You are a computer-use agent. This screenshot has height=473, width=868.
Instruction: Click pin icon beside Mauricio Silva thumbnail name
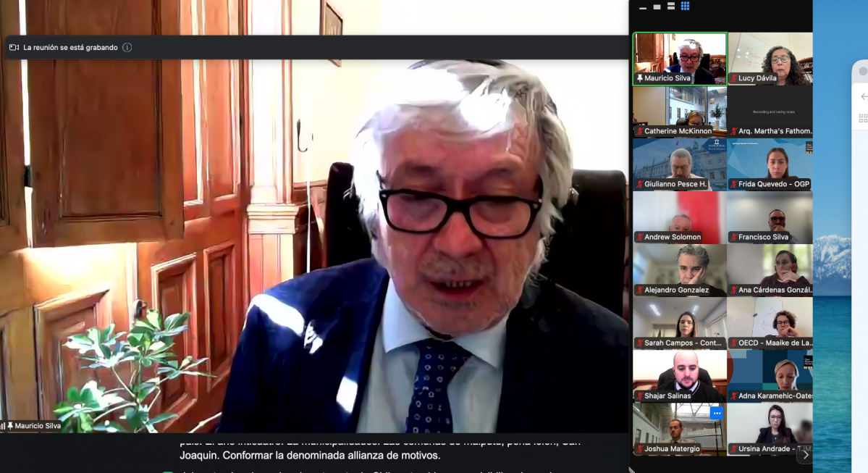[x=640, y=78]
